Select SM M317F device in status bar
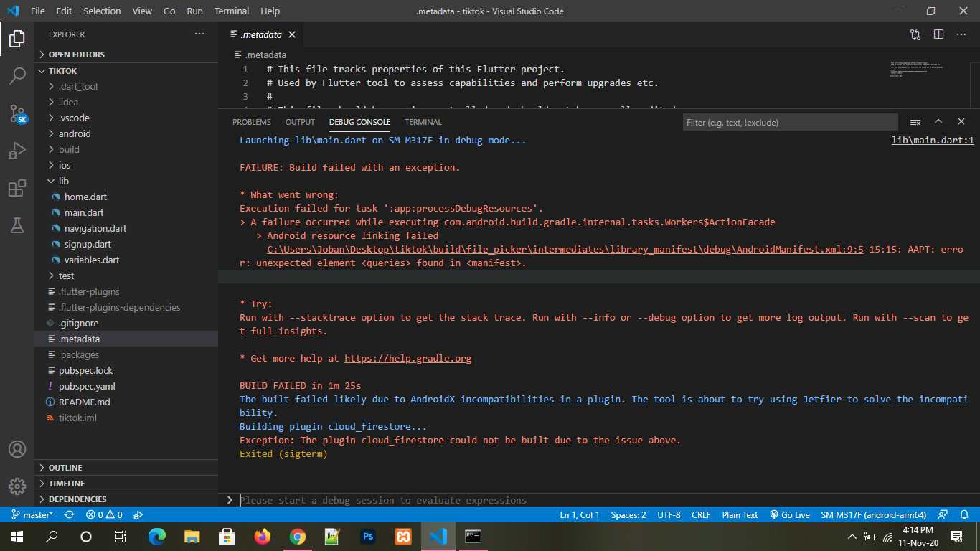This screenshot has width=980, height=551. tap(874, 514)
